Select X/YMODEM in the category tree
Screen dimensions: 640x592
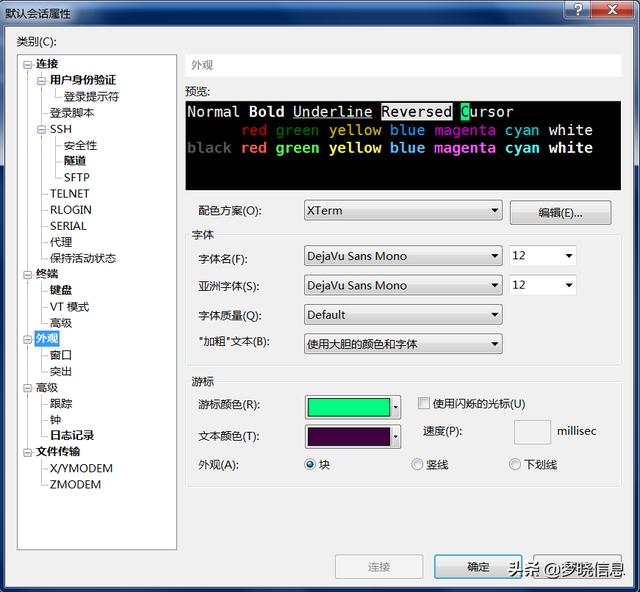[x=81, y=468]
